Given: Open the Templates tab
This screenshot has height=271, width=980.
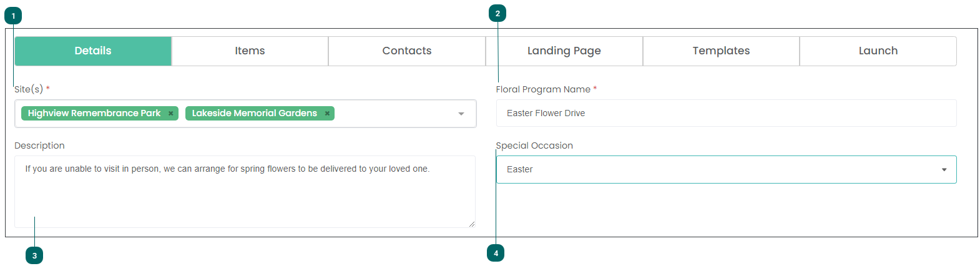Looking at the screenshot, I should point(721,51).
